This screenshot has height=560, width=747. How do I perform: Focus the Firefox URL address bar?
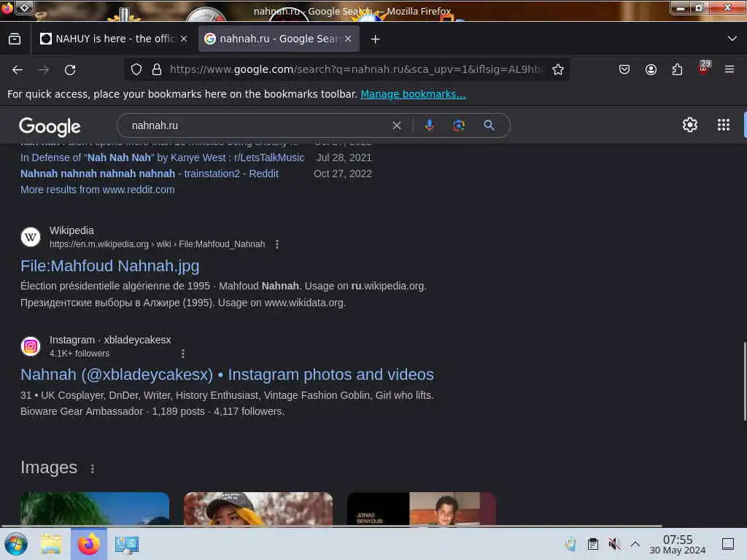356,69
